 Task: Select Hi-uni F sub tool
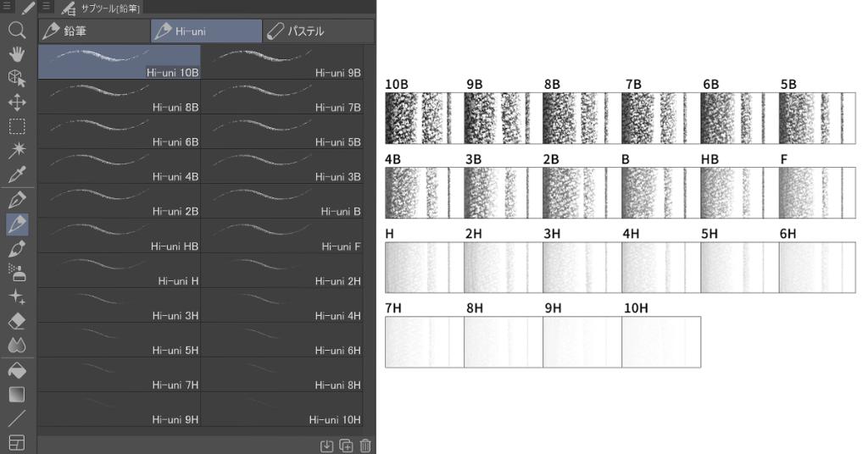pos(282,235)
